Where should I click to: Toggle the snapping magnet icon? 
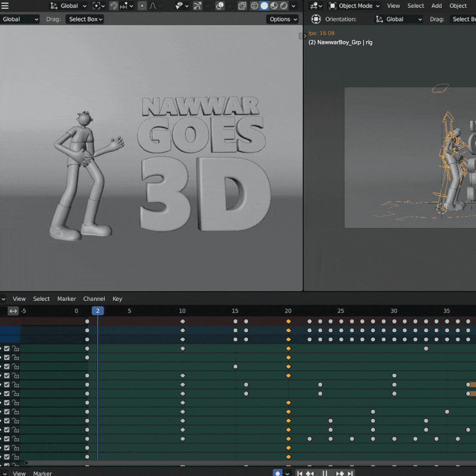[114, 6]
